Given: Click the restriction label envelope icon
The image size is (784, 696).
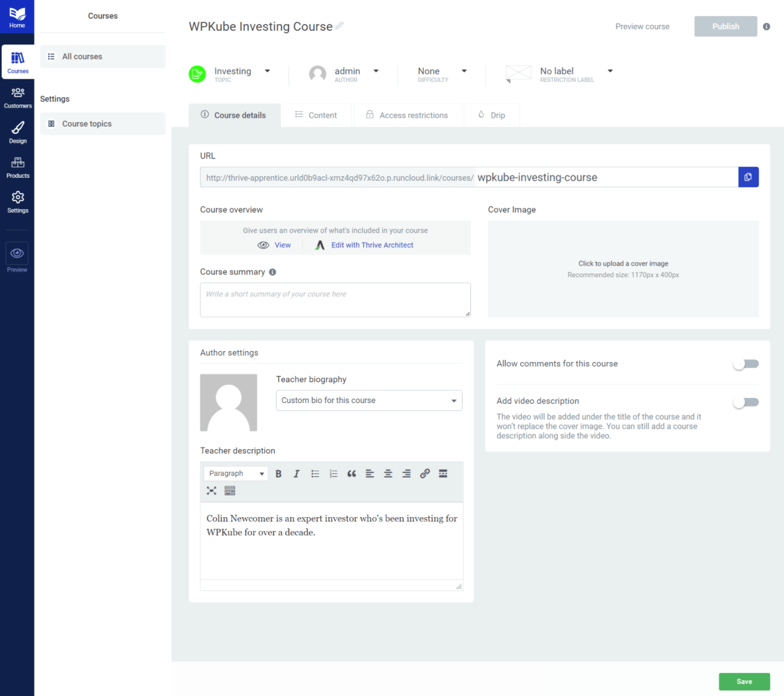Looking at the screenshot, I should point(518,73).
